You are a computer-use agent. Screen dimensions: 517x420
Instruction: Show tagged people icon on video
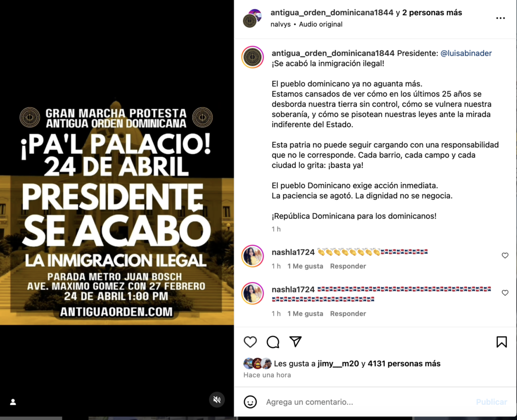(13, 402)
